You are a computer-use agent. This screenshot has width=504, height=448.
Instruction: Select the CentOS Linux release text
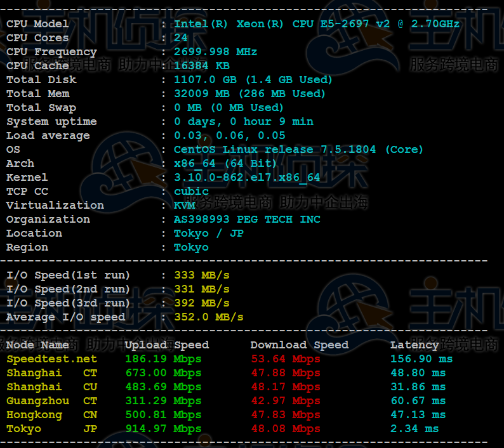298,150
